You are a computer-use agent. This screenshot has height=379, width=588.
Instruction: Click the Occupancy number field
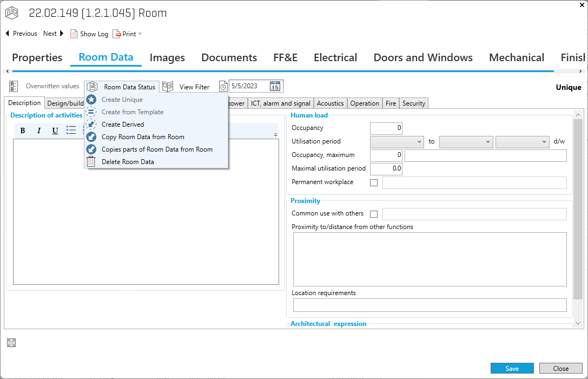(x=386, y=128)
